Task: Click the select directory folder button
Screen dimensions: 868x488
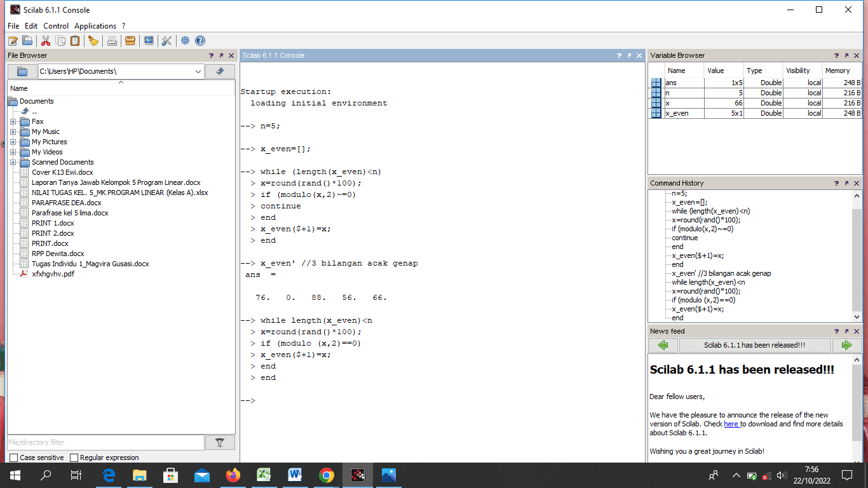Action: tap(22, 71)
